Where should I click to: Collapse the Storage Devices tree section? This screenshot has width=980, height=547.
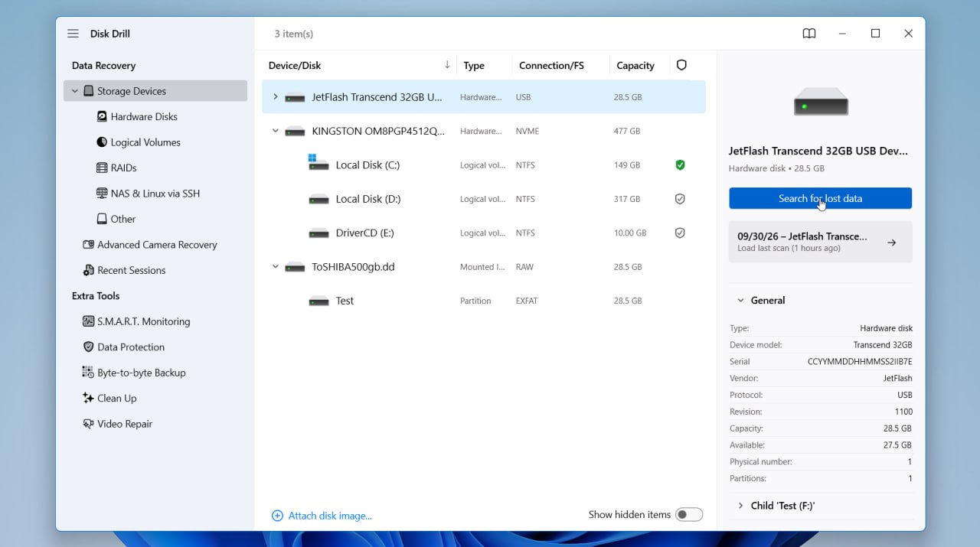[75, 91]
